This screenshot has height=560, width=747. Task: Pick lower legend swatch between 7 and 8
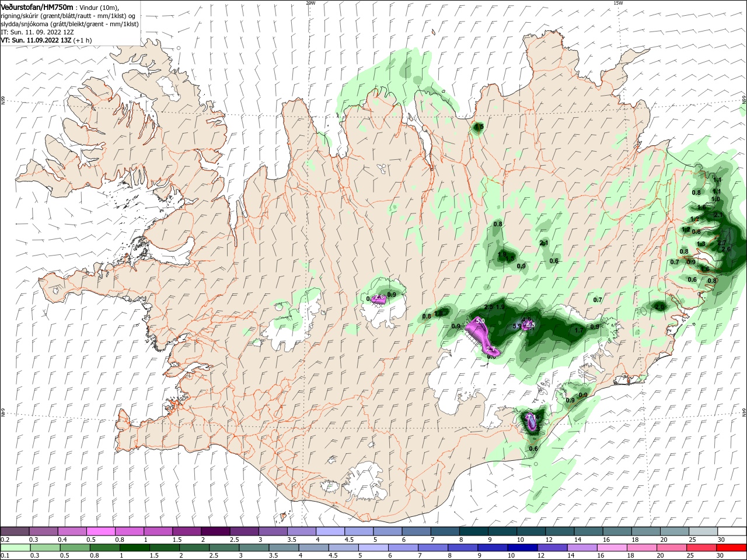click(433, 548)
